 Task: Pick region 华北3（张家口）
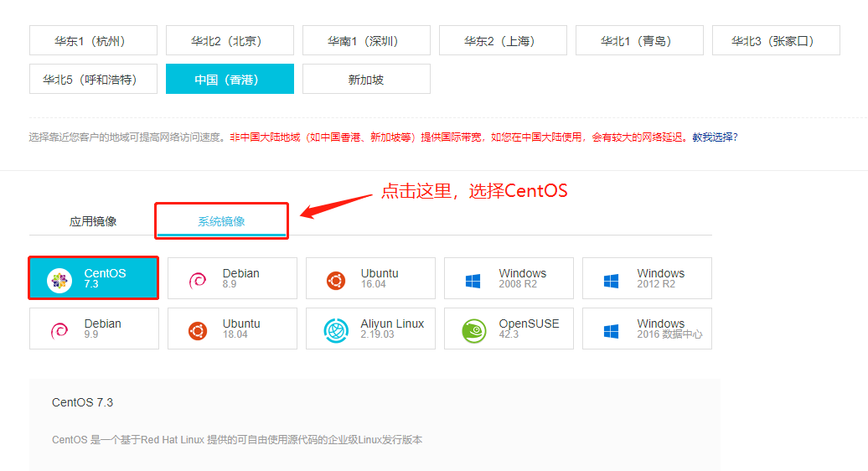click(776, 40)
